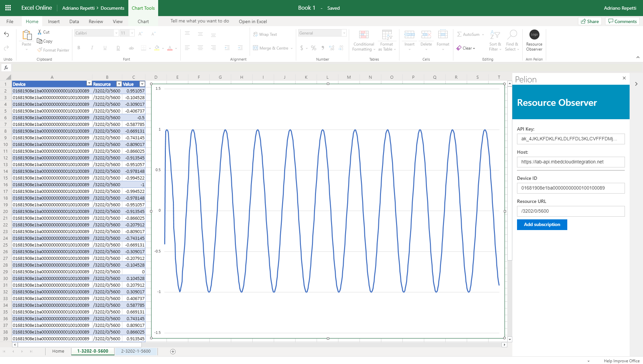Image resolution: width=643 pixels, height=364 pixels.
Task: Switch to the Home sheet tab
Action: (58, 351)
